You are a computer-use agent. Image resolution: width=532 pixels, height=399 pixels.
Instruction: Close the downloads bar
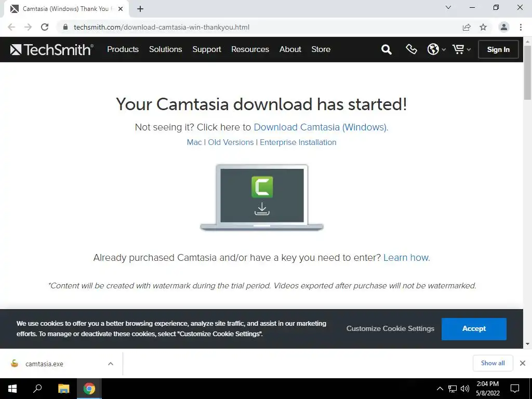click(x=523, y=363)
